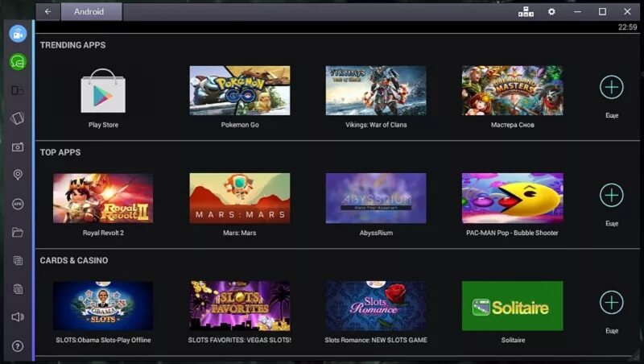Set location with the map pin icon
This screenshot has width=644, height=364.
pyautogui.click(x=18, y=175)
